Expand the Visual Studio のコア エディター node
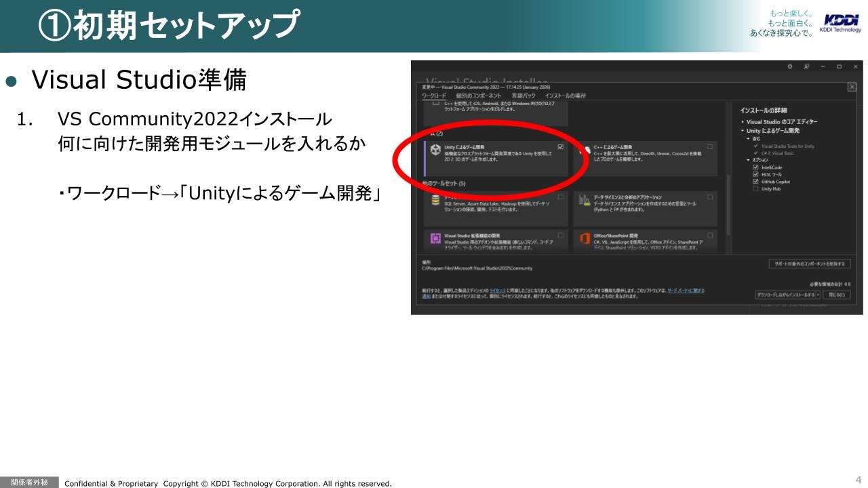Screen dimensions: 868x488 point(743,122)
